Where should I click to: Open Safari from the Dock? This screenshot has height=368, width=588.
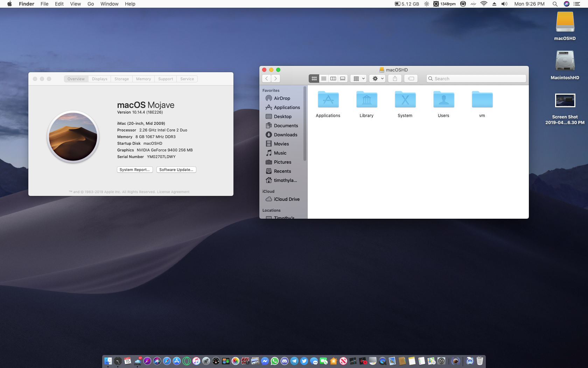(x=167, y=361)
